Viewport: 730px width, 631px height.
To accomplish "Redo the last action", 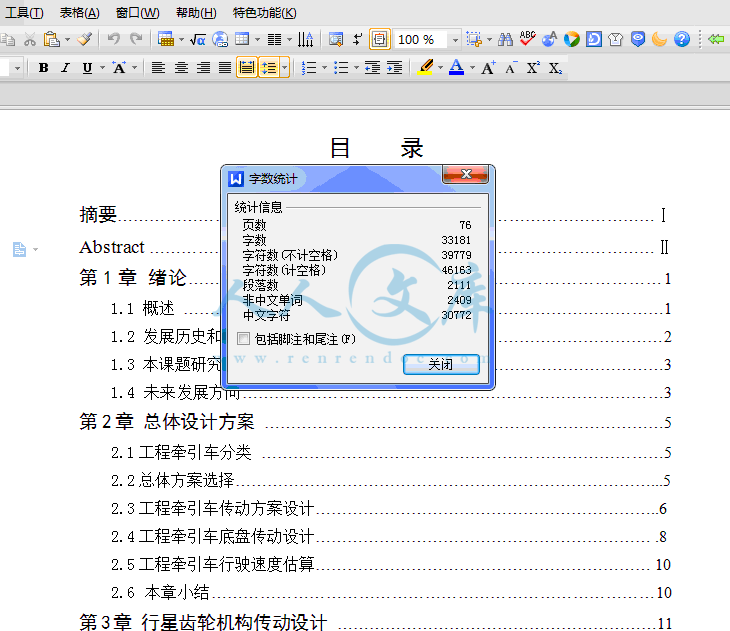I will (x=136, y=39).
